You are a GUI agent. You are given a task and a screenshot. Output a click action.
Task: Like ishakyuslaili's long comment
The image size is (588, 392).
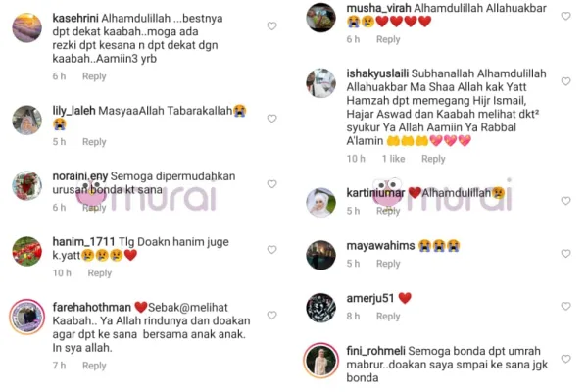pyautogui.click(x=565, y=81)
